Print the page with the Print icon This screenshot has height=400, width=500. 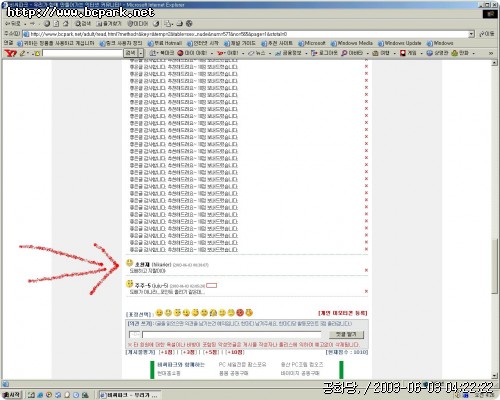(x=180, y=24)
